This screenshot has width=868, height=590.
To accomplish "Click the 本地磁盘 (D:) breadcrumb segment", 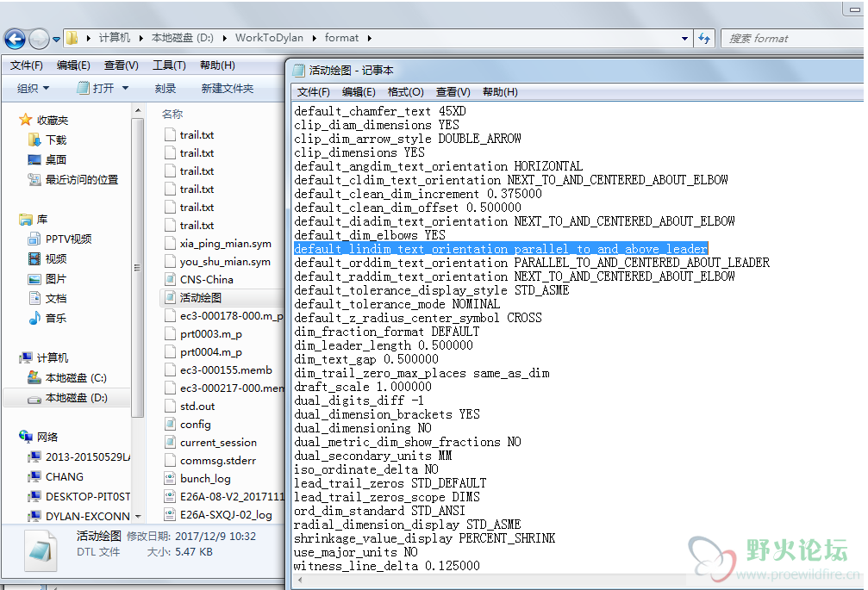I will click(x=183, y=38).
